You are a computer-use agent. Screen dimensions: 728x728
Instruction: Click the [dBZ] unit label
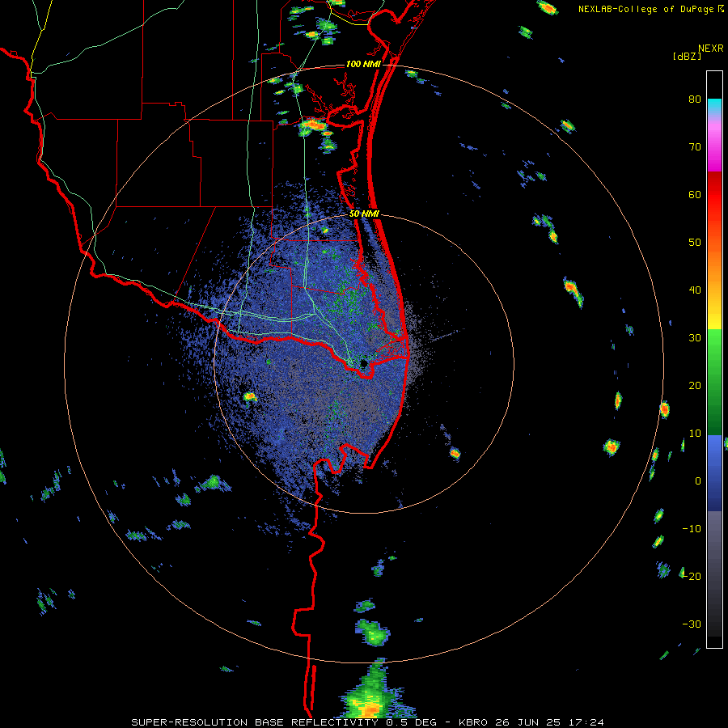coord(687,56)
